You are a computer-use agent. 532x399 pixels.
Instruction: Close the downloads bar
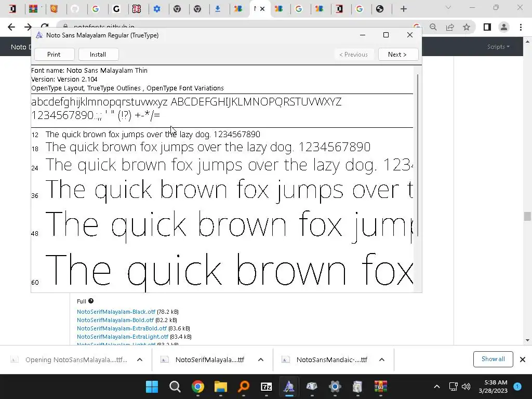click(523, 360)
